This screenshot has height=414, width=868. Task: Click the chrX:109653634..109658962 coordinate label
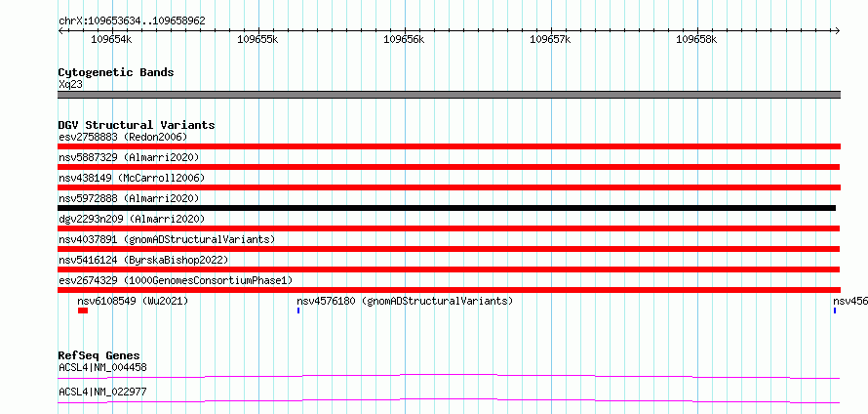[132, 21]
